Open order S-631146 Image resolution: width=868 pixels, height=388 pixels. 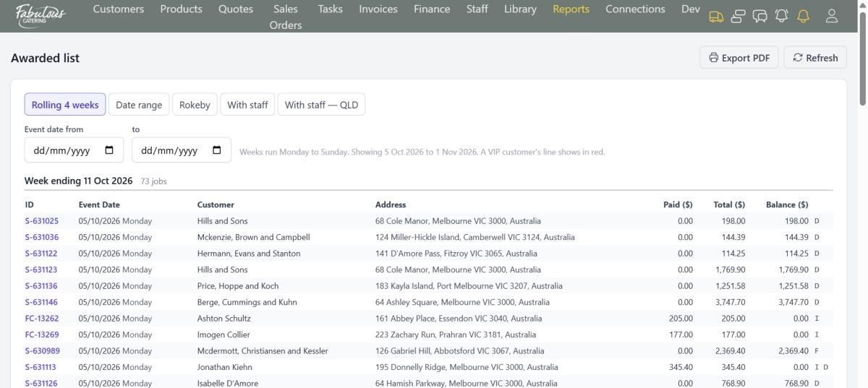click(41, 302)
